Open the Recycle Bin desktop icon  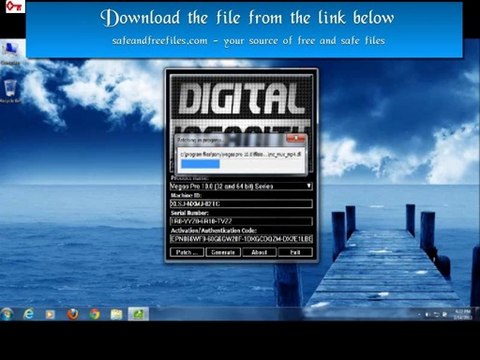click(10, 91)
